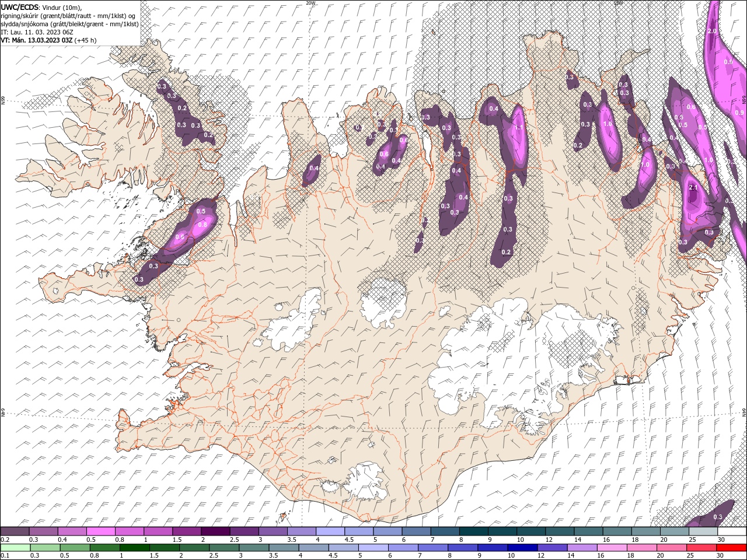This screenshot has width=747, height=560.
Task: Click the 'VT: Mán. 13.03.2023 03Z' valid time
Action: pyautogui.click(x=36, y=40)
